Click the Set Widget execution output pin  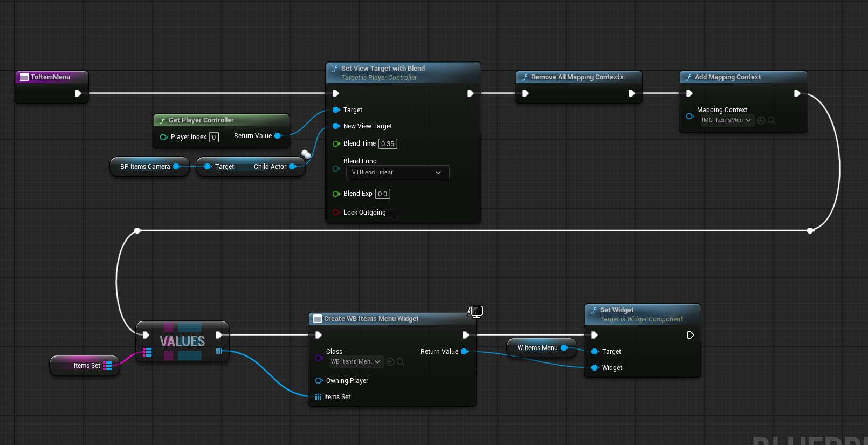click(690, 335)
